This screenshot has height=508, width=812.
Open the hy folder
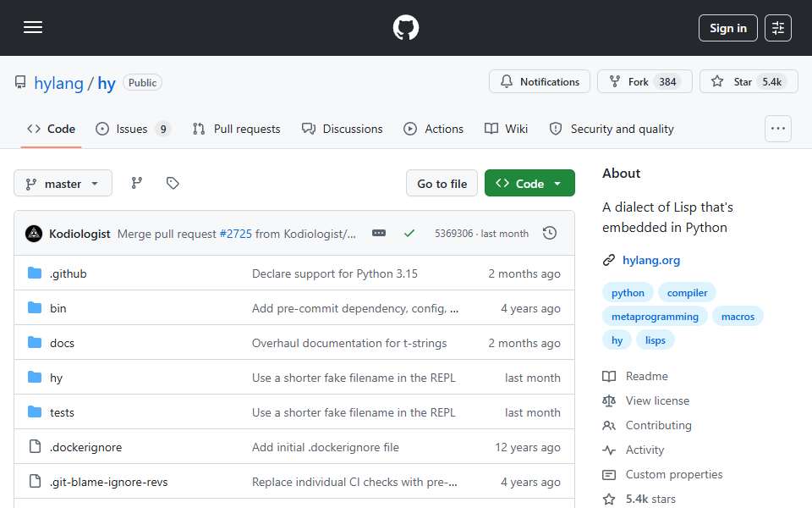click(x=56, y=378)
